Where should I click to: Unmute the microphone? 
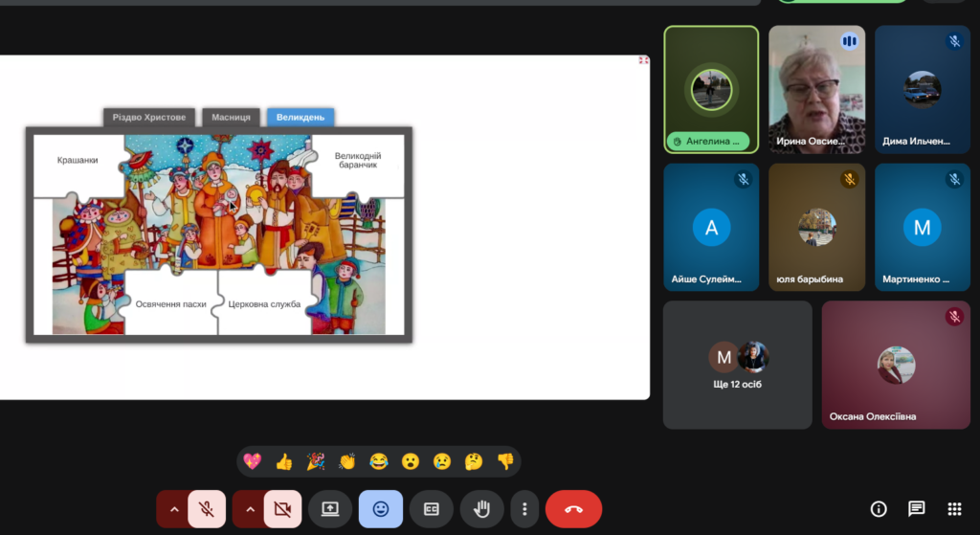click(207, 509)
